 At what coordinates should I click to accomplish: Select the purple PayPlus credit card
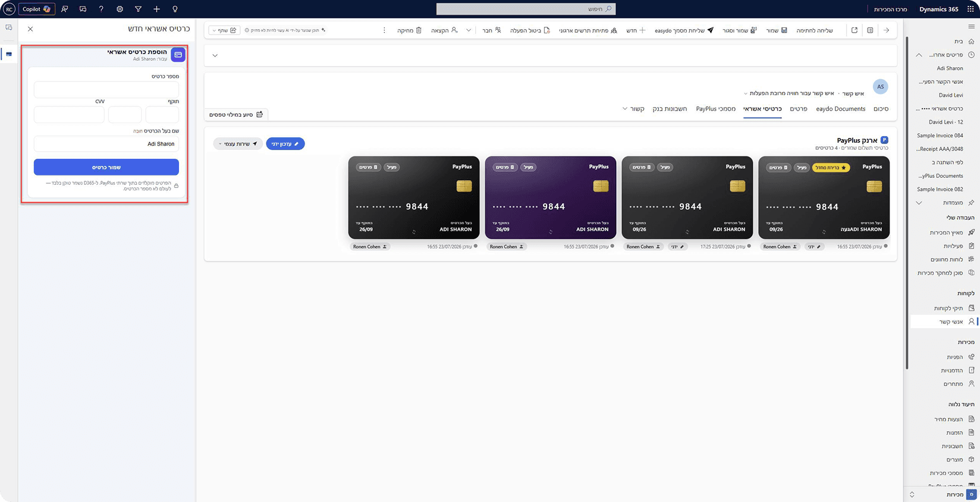click(550, 197)
